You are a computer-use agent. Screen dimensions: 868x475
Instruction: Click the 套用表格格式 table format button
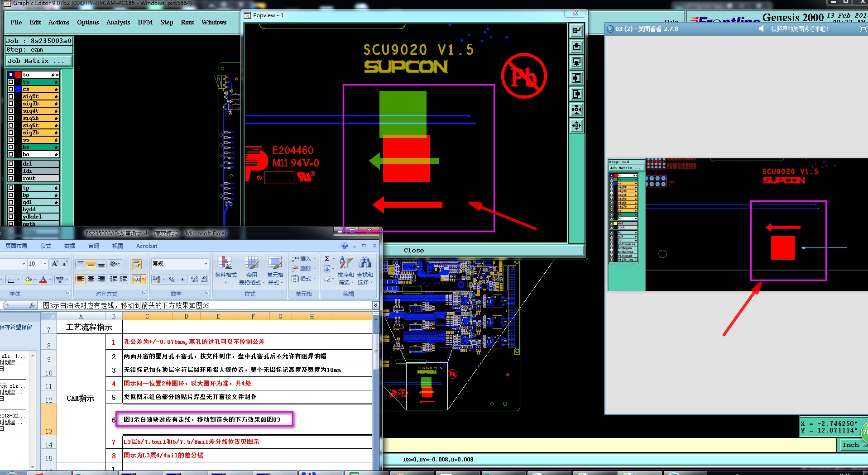[252, 271]
